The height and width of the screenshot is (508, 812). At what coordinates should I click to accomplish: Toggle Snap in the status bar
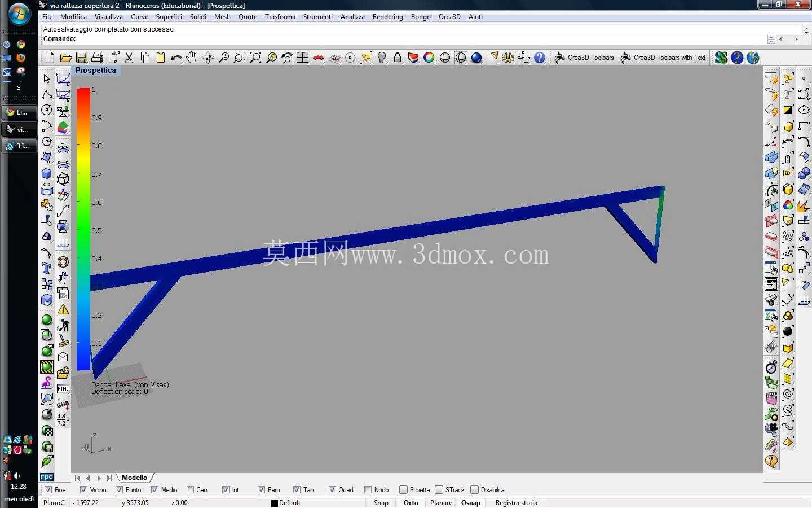(x=381, y=503)
